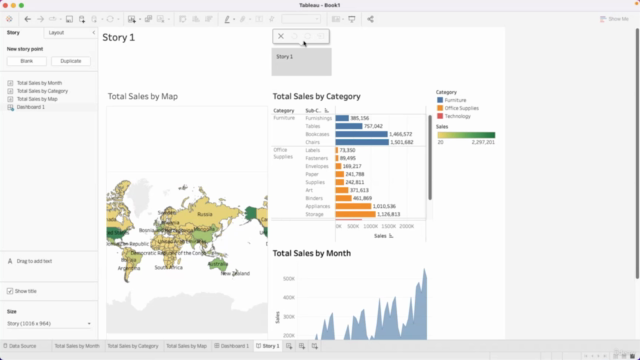Click the Sales green color gradient legend

click(466, 135)
